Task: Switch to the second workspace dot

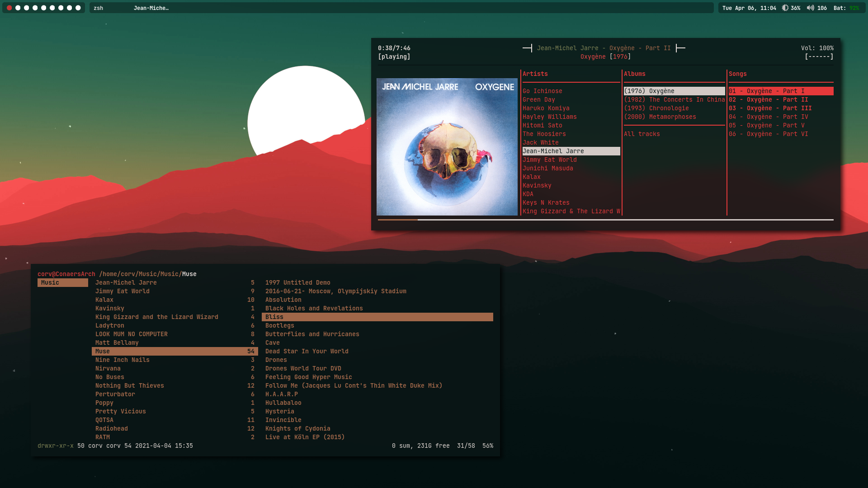Action: (x=18, y=8)
